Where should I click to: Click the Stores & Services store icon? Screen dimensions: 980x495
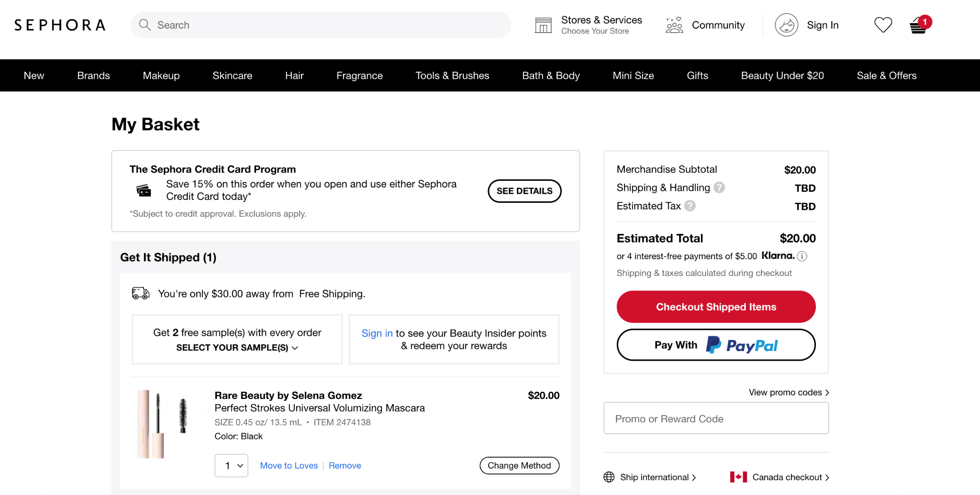(x=543, y=24)
